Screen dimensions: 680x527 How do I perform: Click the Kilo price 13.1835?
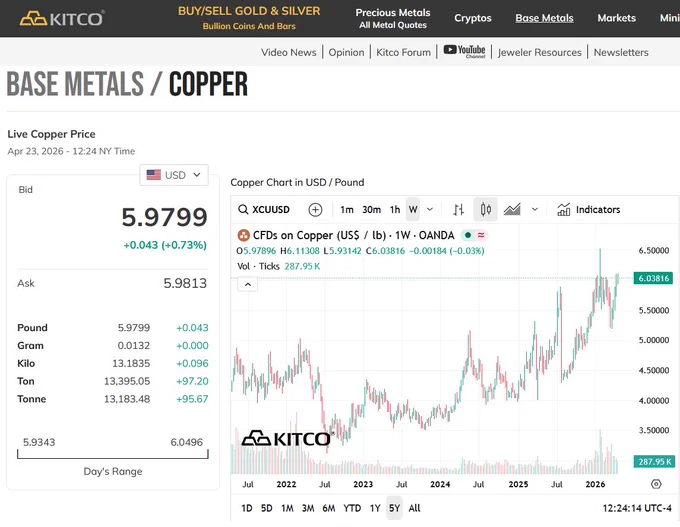click(131, 363)
